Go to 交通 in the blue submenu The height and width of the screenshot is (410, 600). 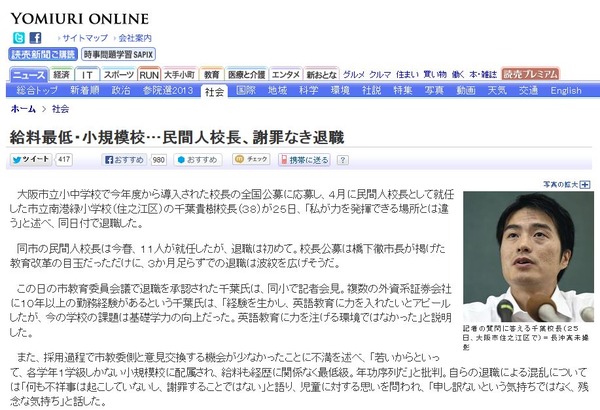528,90
